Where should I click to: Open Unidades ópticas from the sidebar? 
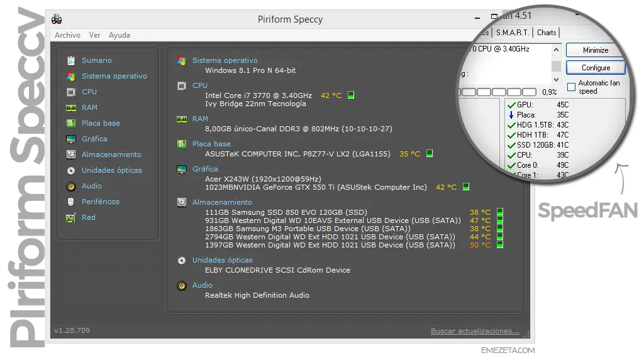point(111,170)
